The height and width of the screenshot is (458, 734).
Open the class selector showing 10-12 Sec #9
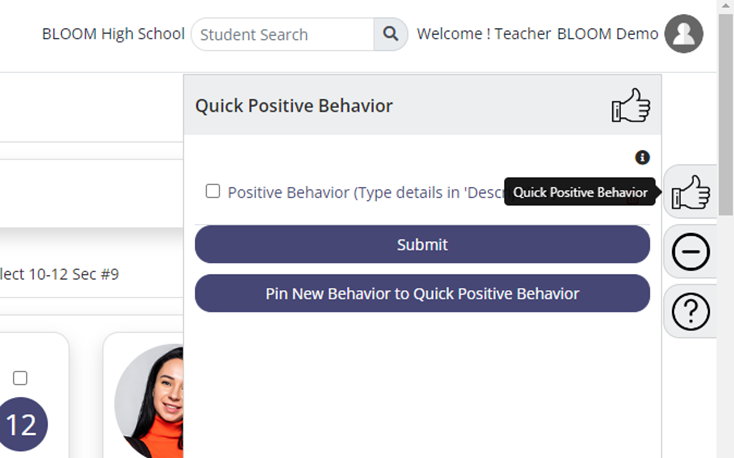(59, 274)
